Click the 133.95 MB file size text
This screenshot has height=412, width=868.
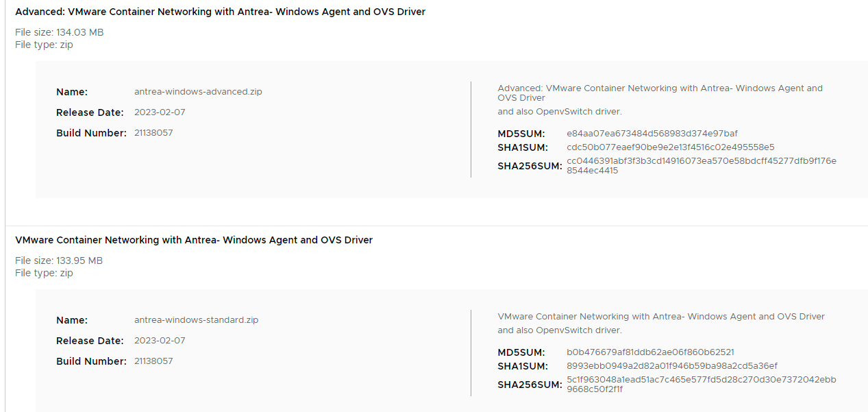tap(59, 260)
